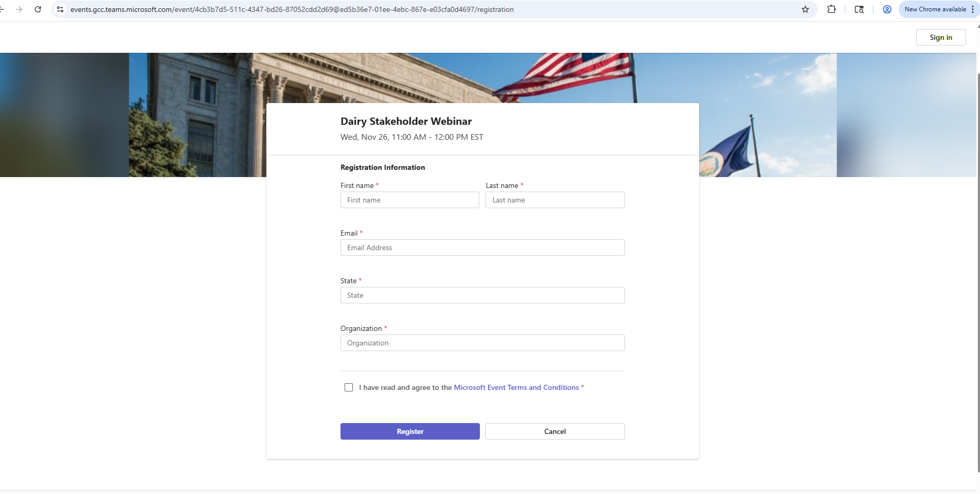This screenshot has width=980, height=494.
Task: Select the Email Address input
Action: [x=482, y=248]
